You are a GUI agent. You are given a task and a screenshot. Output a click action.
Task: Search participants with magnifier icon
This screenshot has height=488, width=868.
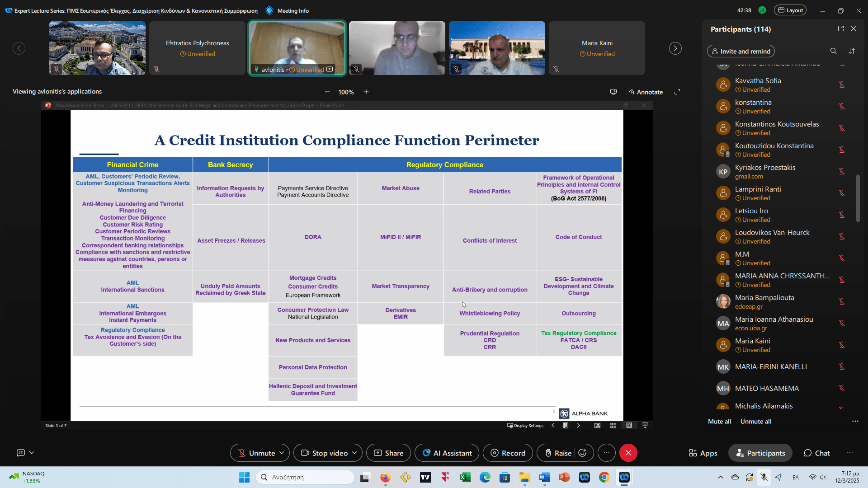click(833, 51)
